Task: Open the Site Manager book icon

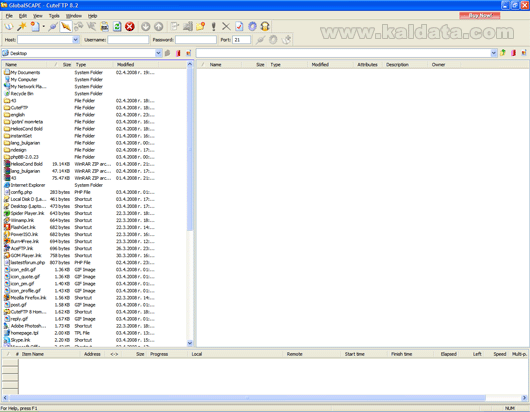Action: point(9,26)
